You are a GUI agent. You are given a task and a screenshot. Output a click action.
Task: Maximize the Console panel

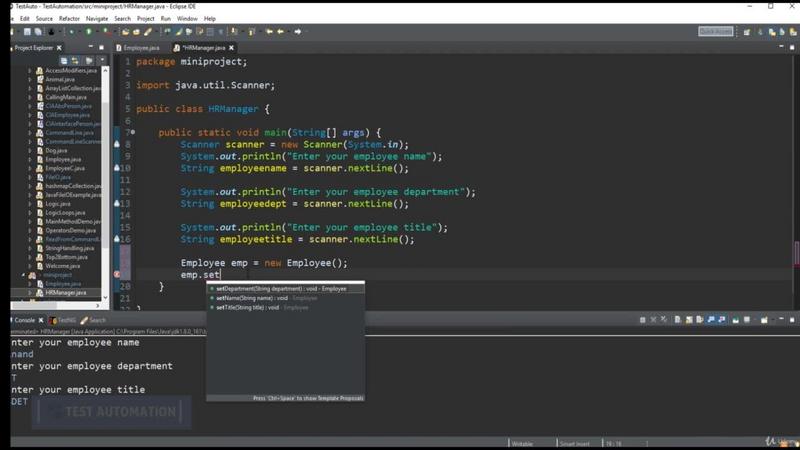pyautogui.click(x=792, y=319)
